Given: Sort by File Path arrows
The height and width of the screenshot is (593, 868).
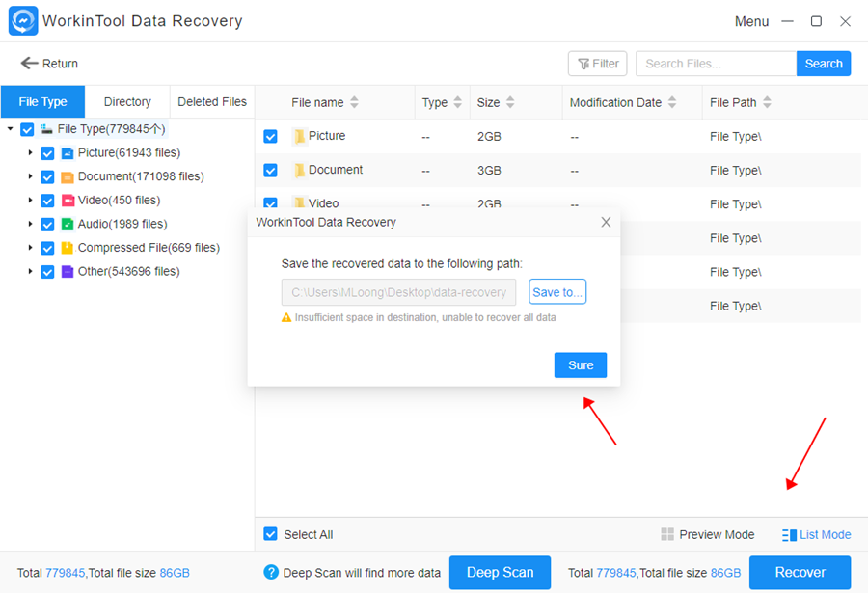Looking at the screenshot, I should (767, 102).
